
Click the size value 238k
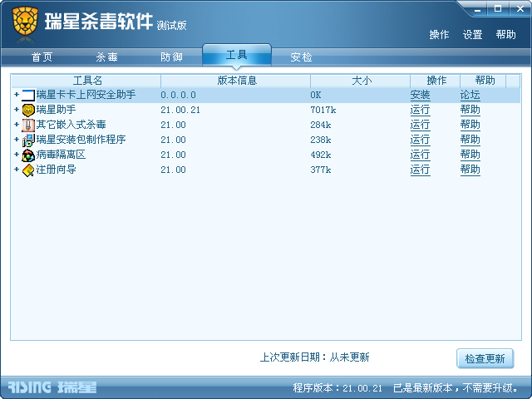point(321,140)
